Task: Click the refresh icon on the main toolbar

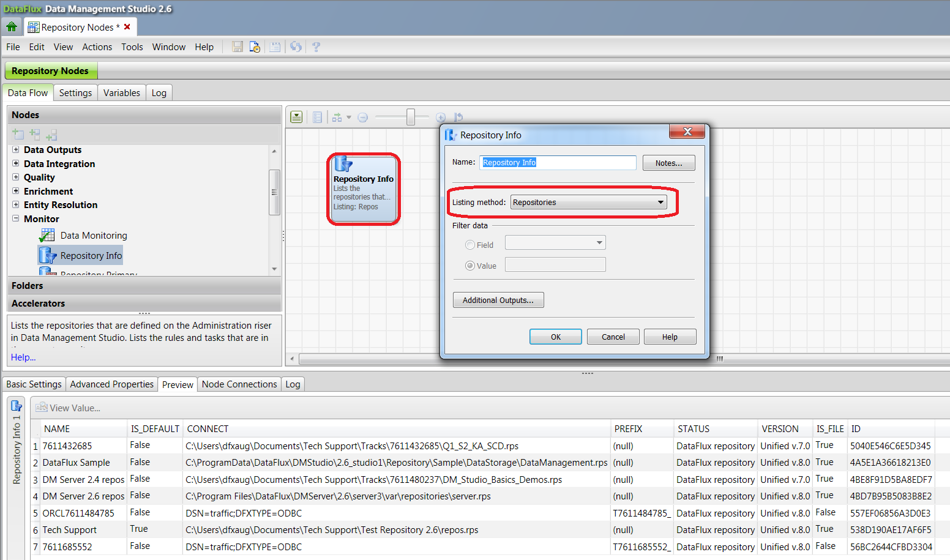Action: point(296,47)
